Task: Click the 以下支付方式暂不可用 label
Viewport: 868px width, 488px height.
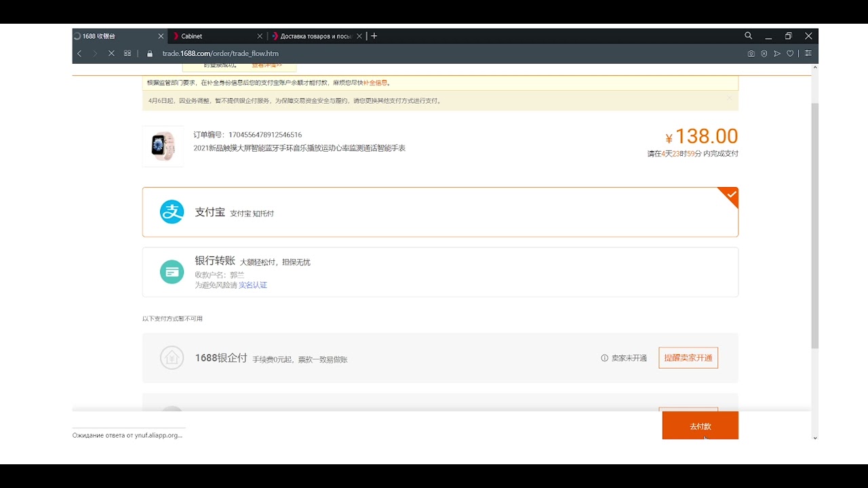Action: coord(172,319)
